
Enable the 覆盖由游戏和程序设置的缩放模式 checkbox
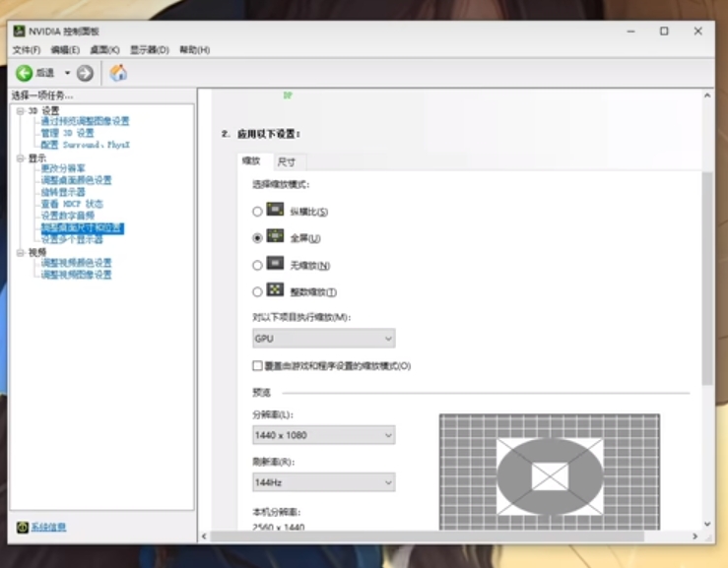257,365
